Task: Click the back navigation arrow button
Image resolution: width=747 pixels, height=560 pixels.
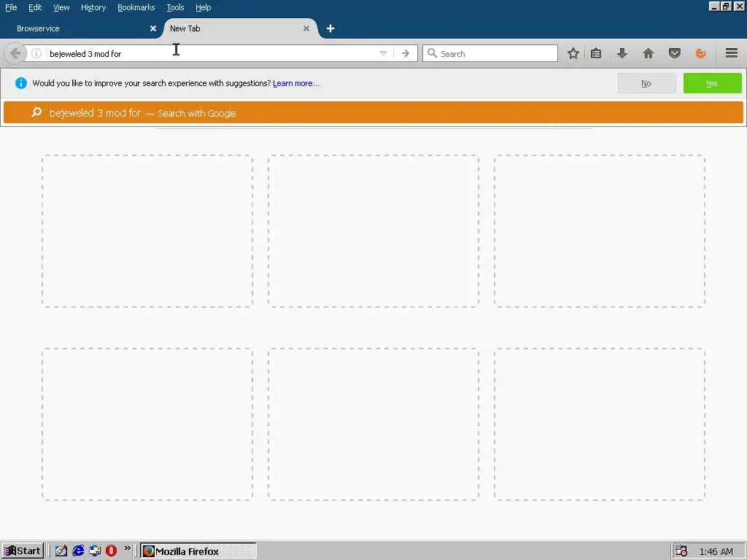Action: click(15, 53)
